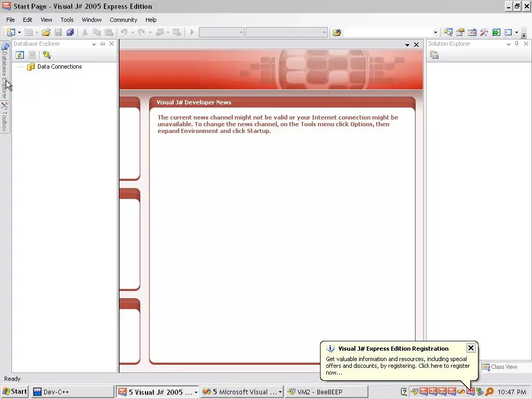Click the Toolbox hammer-and-wrench toolbar icon

pos(484,32)
